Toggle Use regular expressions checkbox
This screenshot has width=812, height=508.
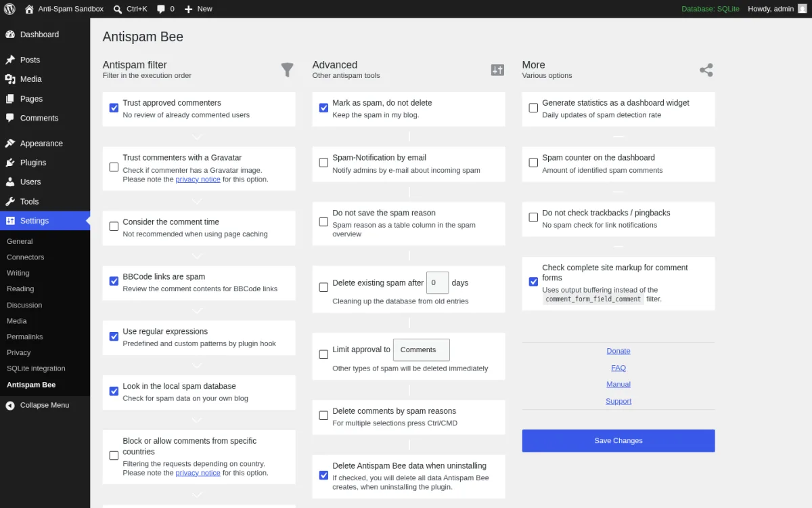tap(114, 336)
